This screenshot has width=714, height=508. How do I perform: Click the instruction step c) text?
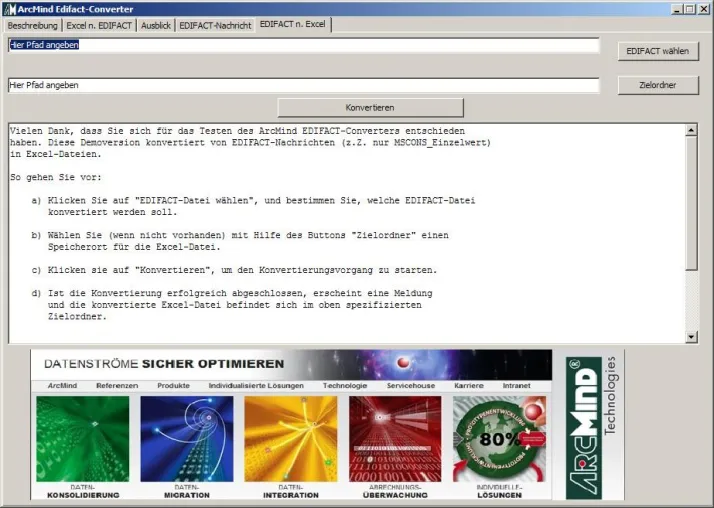click(234, 270)
